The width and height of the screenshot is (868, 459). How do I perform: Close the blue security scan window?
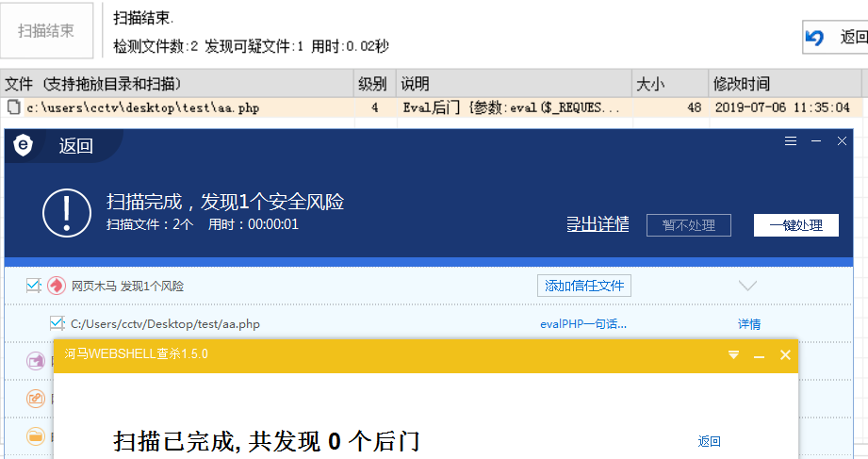(842, 141)
